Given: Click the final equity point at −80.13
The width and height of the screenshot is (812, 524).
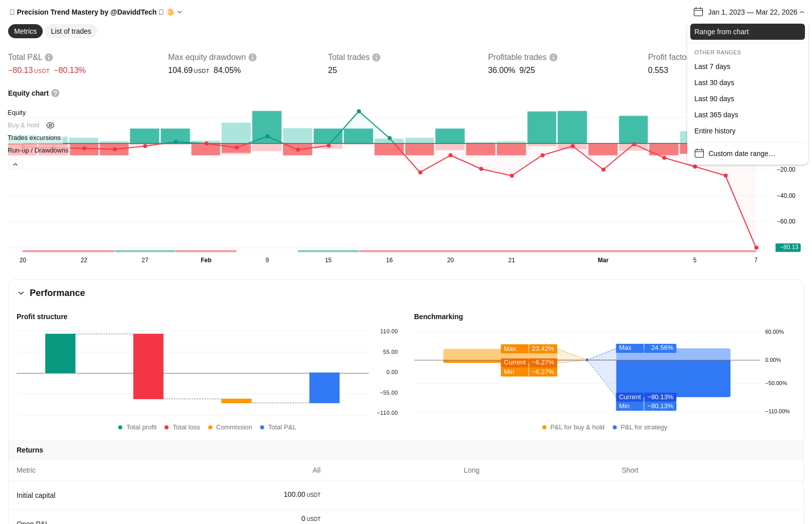Looking at the screenshot, I should [756, 248].
